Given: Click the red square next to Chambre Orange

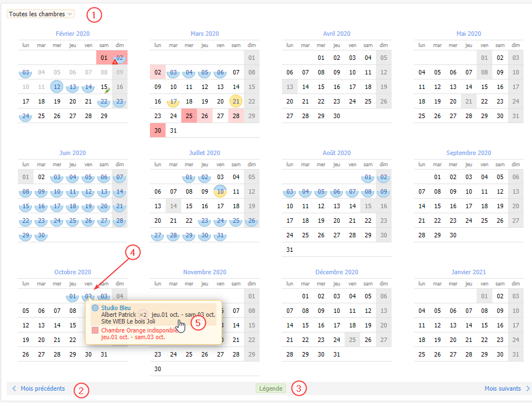Looking at the screenshot, I should point(95,330).
